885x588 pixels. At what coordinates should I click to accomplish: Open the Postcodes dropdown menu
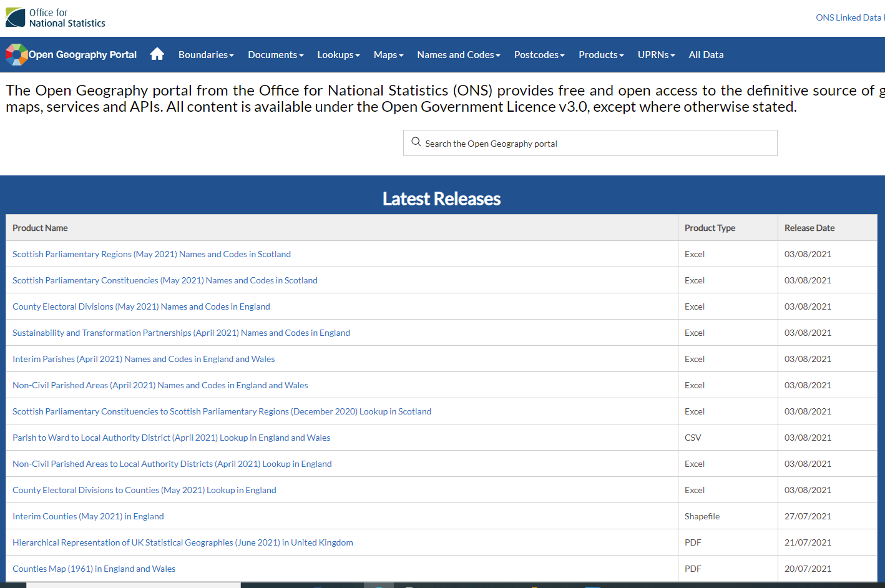[539, 55]
